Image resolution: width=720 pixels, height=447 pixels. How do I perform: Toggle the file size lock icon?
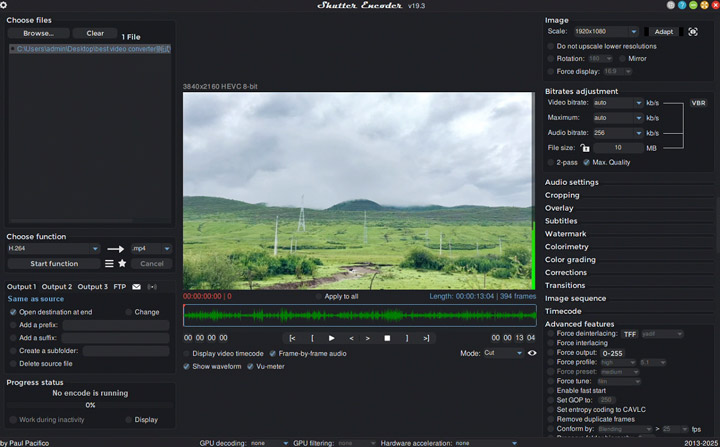585,148
